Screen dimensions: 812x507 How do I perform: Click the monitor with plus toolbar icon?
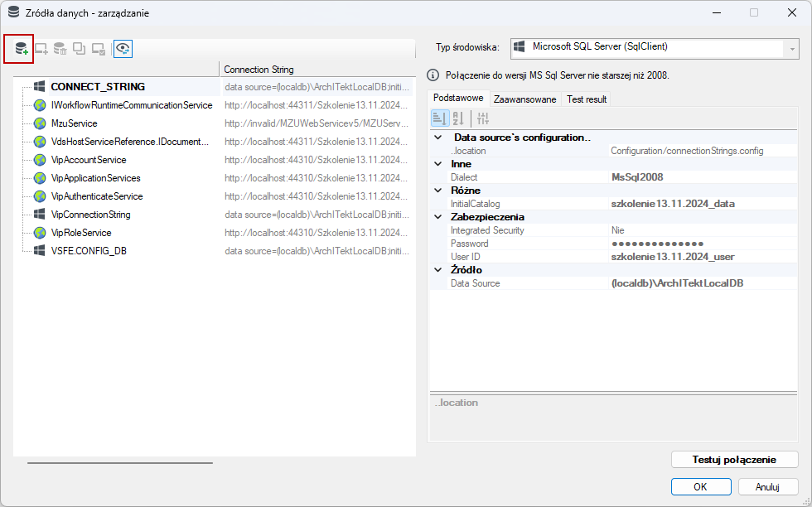pos(41,49)
